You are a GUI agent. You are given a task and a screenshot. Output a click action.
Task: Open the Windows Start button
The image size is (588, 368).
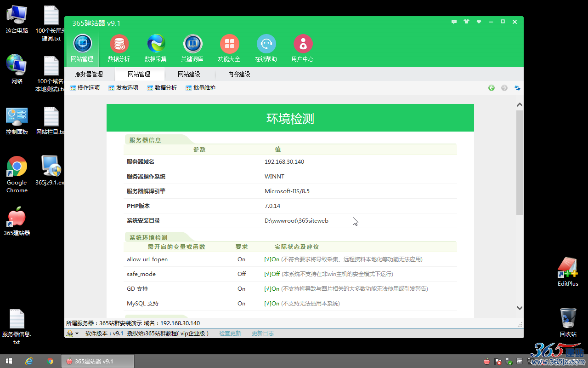tap(9, 361)
